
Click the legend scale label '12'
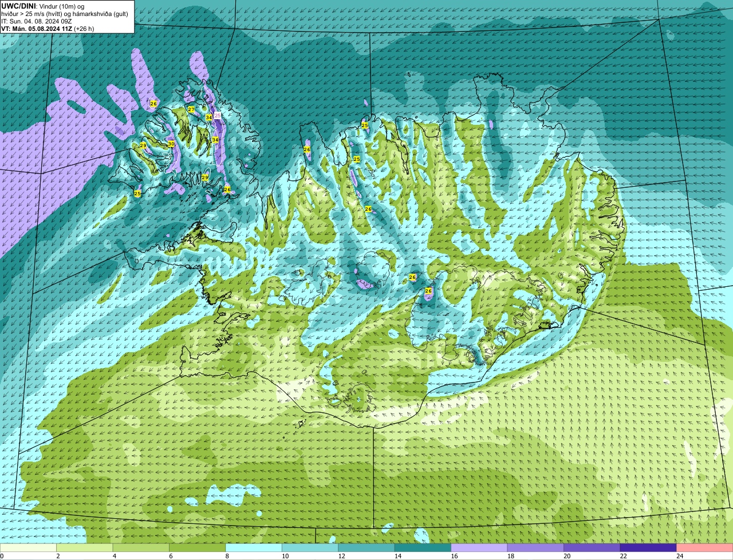point(341,556)
